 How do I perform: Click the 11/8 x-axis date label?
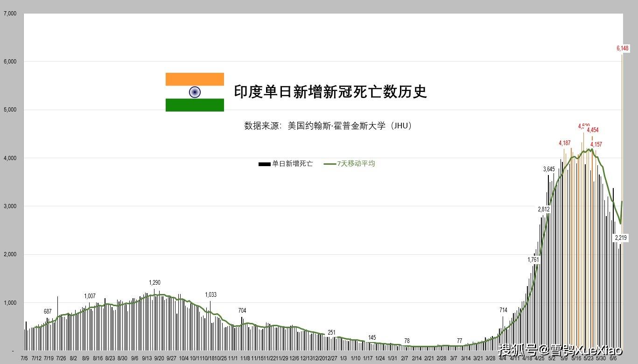pyautogui.click(x=245, y=358)
